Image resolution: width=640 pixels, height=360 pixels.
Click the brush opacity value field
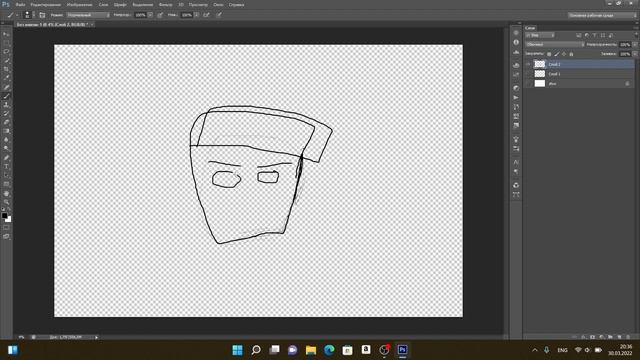[140, 15]
